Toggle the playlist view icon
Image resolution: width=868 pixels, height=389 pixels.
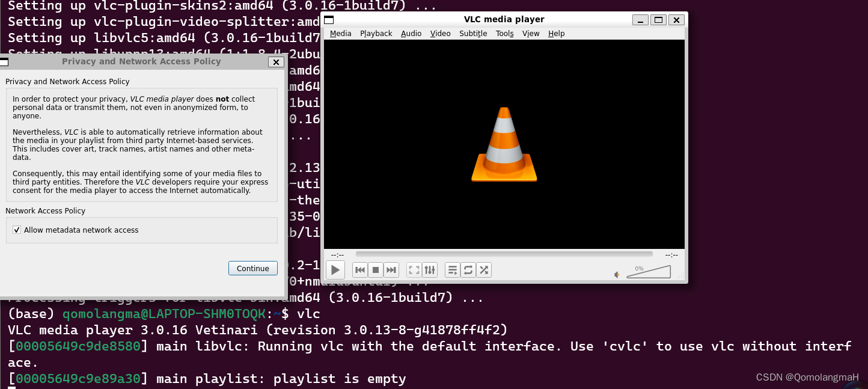(x=453, y=270)
